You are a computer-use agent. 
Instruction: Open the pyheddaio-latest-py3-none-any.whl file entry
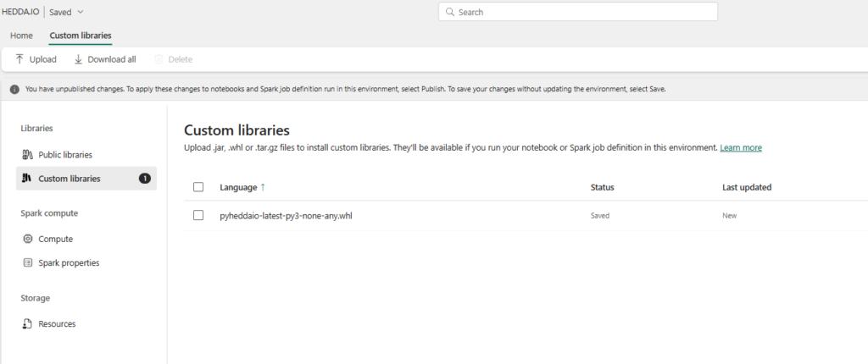(286, 216)
